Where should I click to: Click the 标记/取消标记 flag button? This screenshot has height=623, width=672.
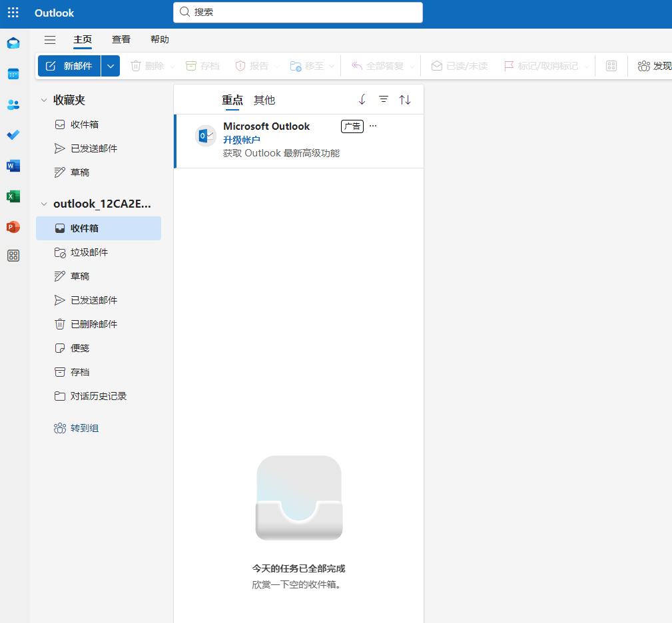pos(541,66)
